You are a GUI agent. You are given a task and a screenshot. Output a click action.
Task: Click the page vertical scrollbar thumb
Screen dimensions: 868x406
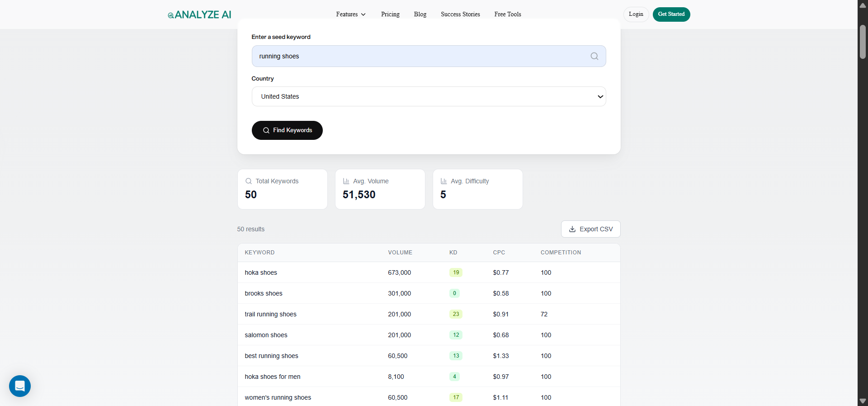tap(863, 42)
